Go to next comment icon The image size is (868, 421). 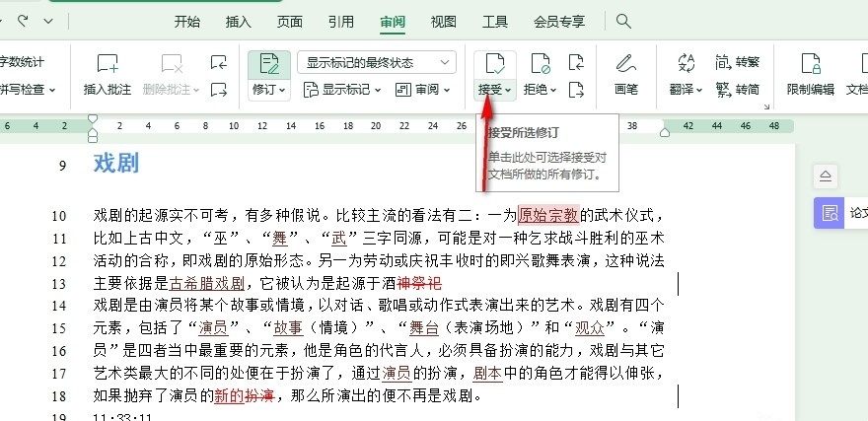pos(219,89)
